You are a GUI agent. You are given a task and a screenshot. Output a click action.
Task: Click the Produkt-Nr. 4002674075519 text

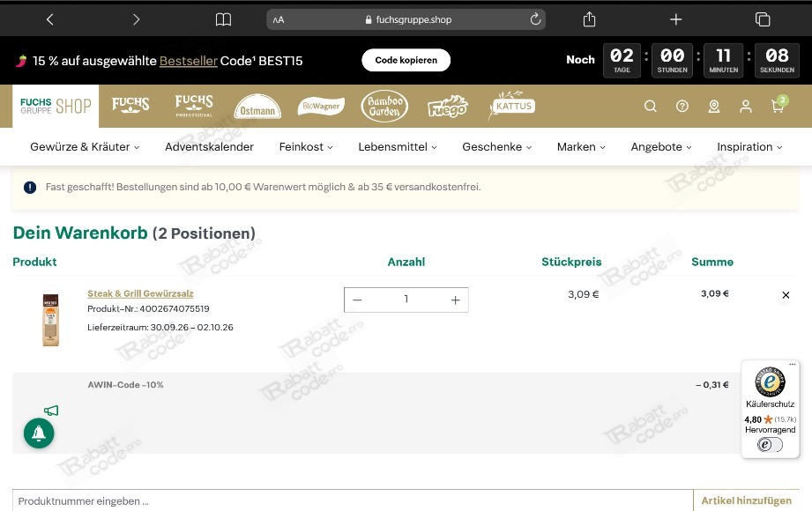[148, 308]
